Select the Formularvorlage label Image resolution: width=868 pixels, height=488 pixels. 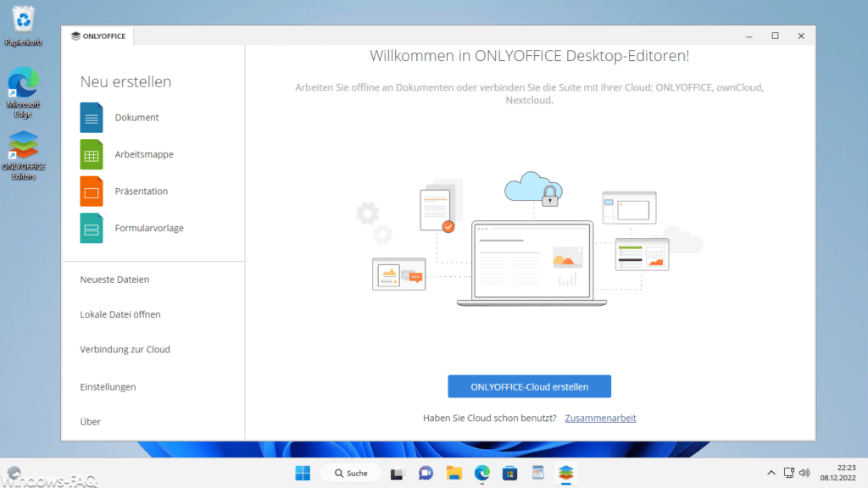pos(149,228)
